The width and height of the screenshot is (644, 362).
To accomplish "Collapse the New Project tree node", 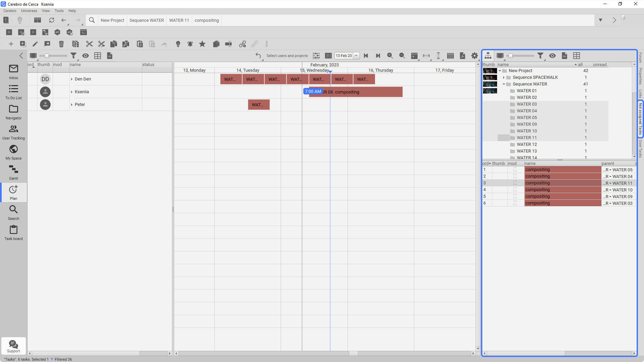I will [x=500, y=71].
